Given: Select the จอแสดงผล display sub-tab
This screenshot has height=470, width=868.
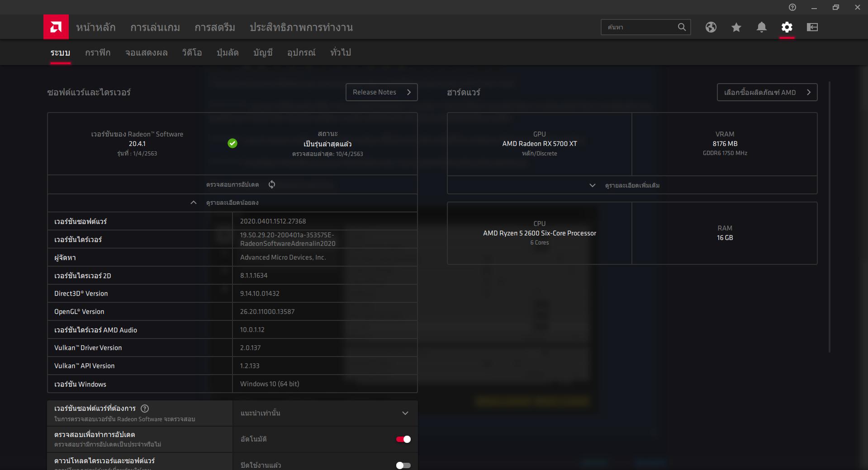Looking at the screenshot, I should point(147,52).
